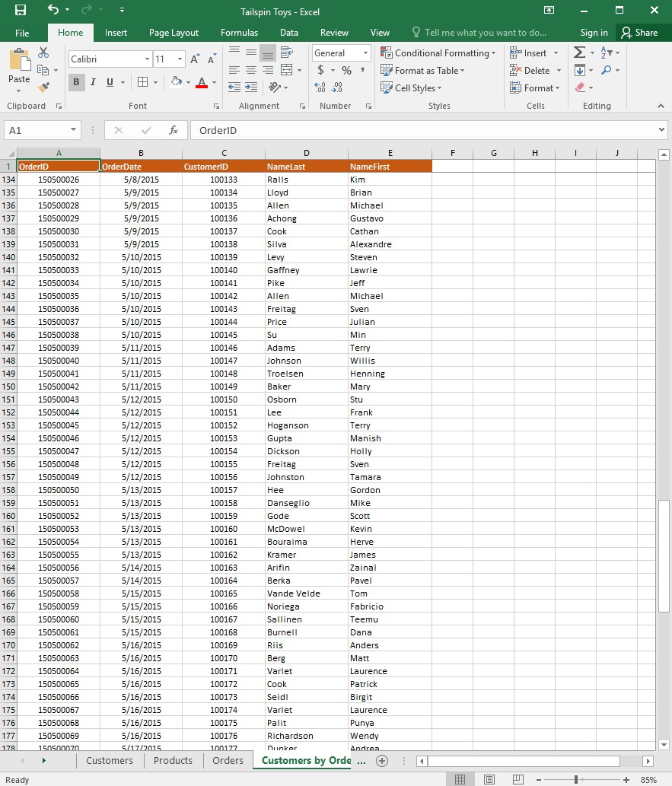Viewport: 672px width, 786px height.
Task: Open Paste options arrow
Action: (19, 91)
